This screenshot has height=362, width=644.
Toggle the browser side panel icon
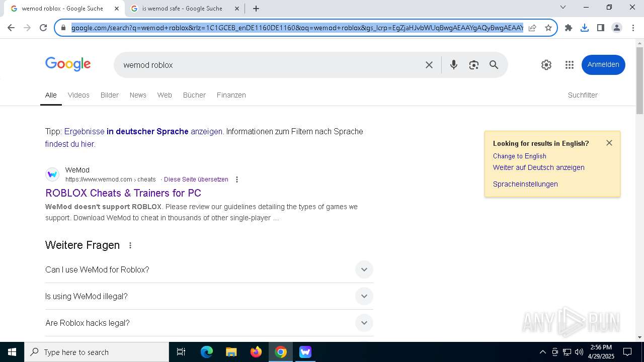(601, 28)
